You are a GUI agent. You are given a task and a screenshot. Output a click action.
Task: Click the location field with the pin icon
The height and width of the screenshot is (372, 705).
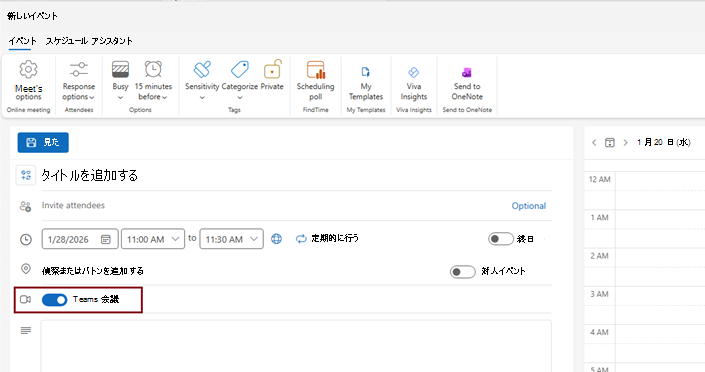tap(243, 271)
